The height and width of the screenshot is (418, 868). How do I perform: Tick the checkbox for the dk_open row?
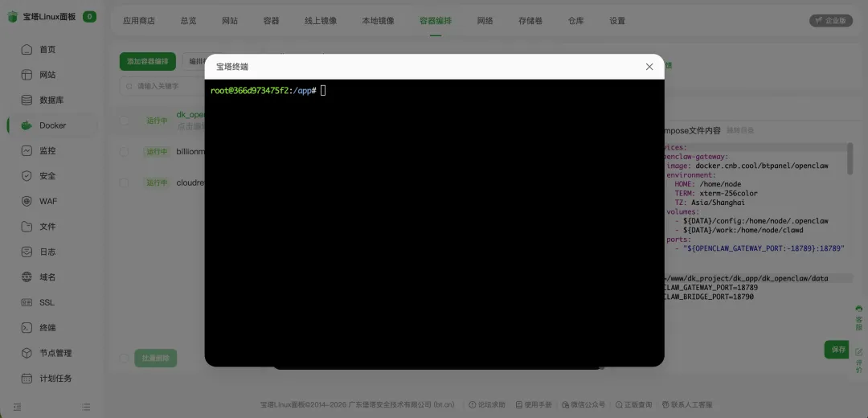(125, 120)
